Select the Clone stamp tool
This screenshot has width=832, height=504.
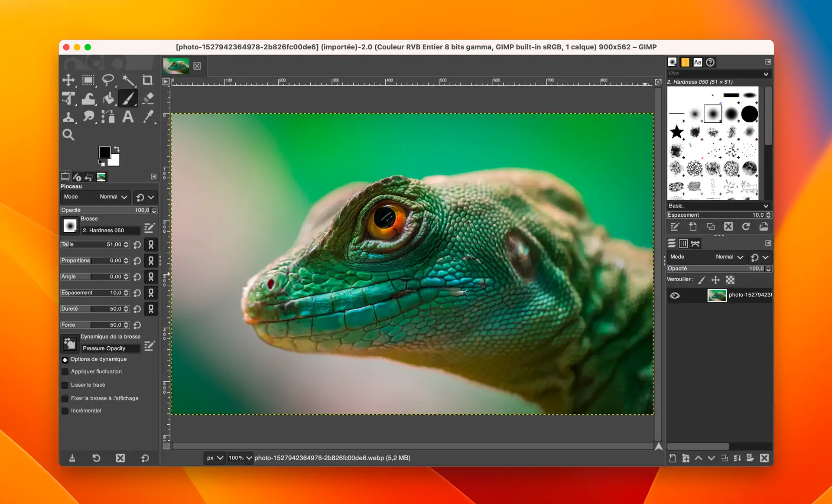pyautogui.click(x=68, y=117)
